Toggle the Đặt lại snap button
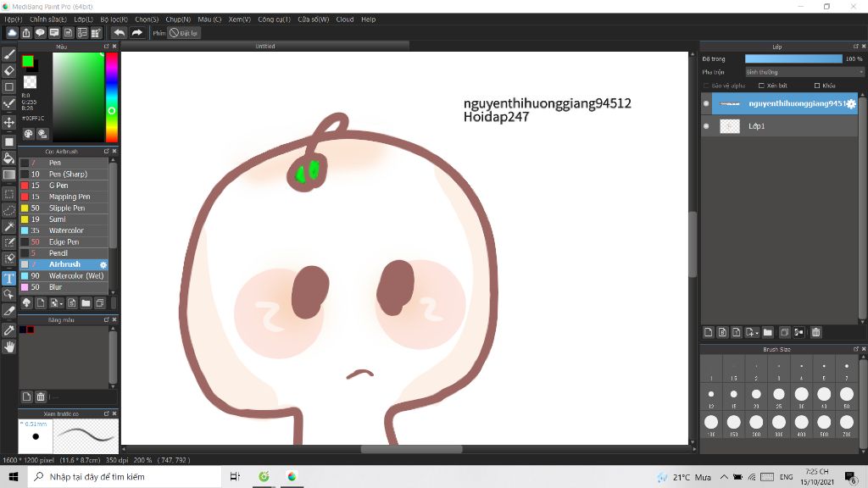Screen dimensions: 868x488 pyautogui.click(x=184, y=33)
